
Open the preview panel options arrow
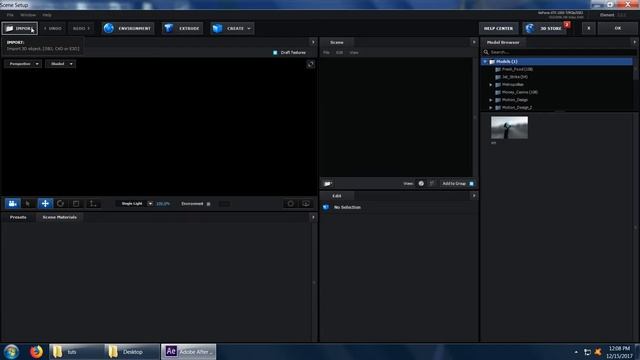click(313, 42)
